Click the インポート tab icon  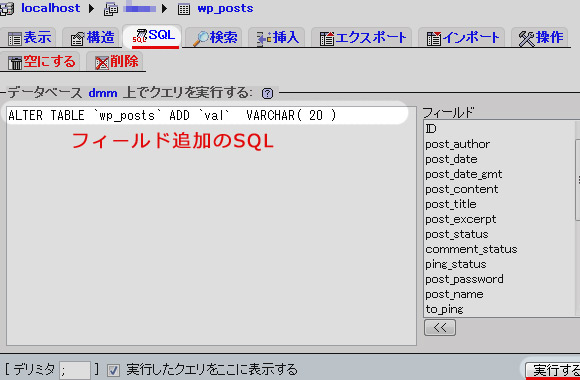coord(434,38)
